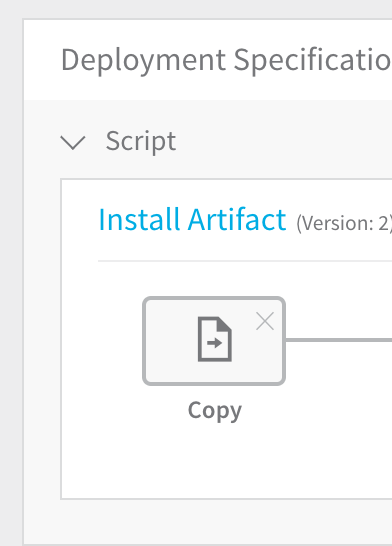Screen dimensions: 392x546
Task: Click the connector line beside Copy step
Action: click(x=339, y=340)
